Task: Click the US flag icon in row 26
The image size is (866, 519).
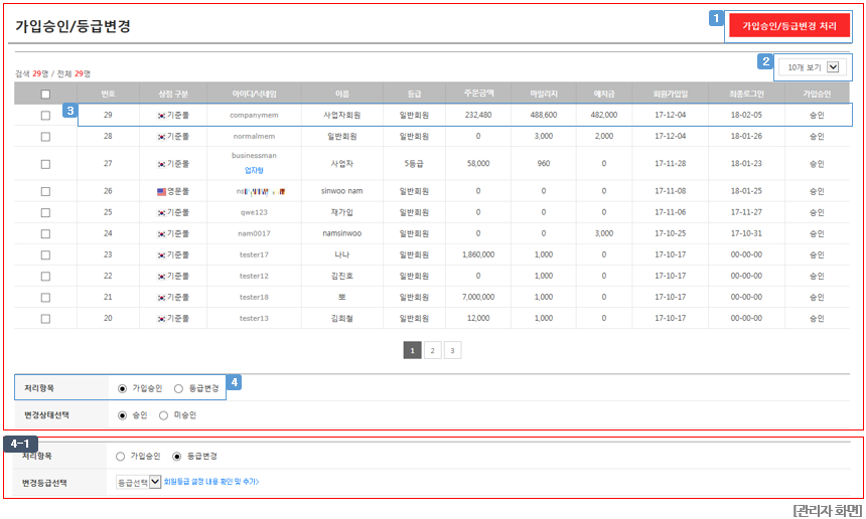Action: coord(161,192)
